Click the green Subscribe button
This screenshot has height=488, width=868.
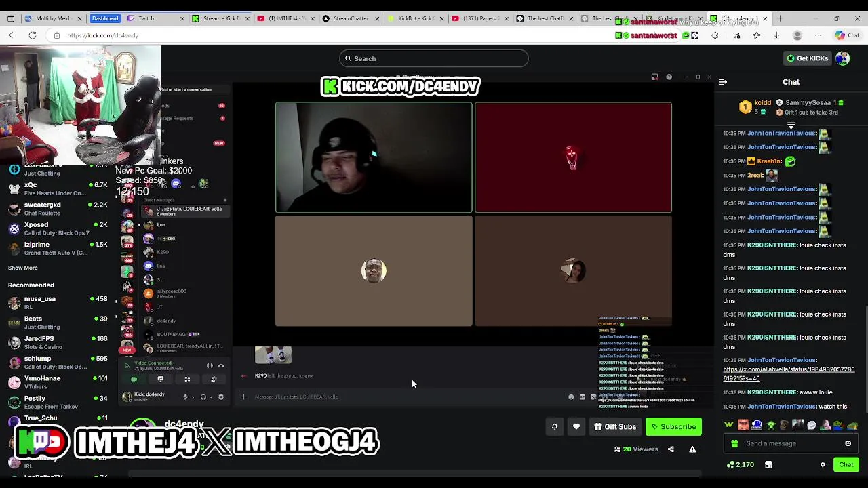click(x=674, y=427)
